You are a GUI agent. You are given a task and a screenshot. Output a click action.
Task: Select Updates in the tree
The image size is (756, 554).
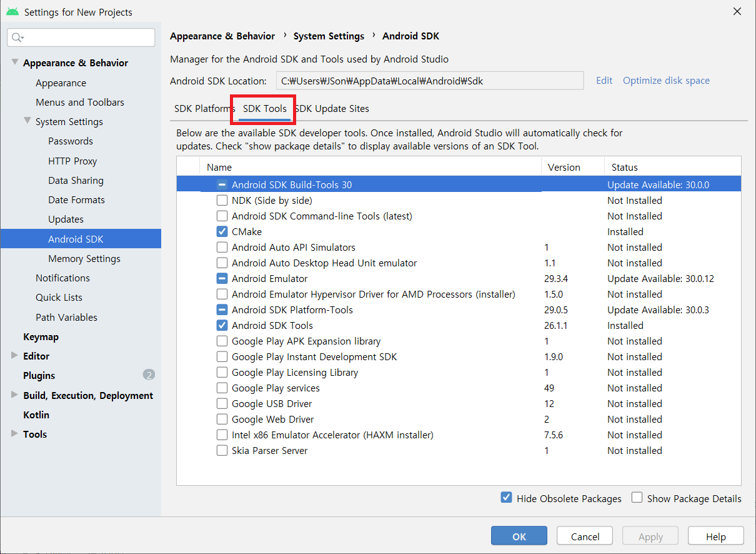click(66, 219)
